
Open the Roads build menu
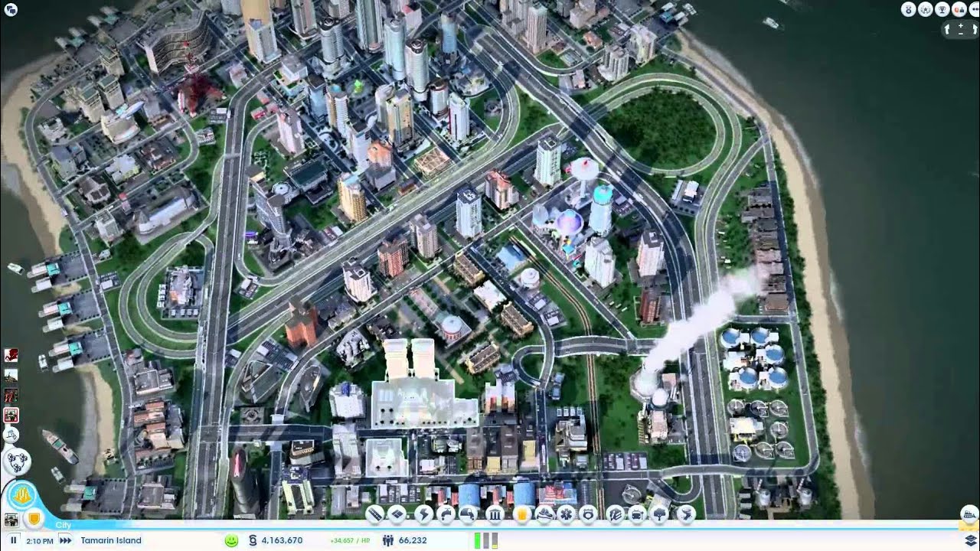tap(374, 514)
